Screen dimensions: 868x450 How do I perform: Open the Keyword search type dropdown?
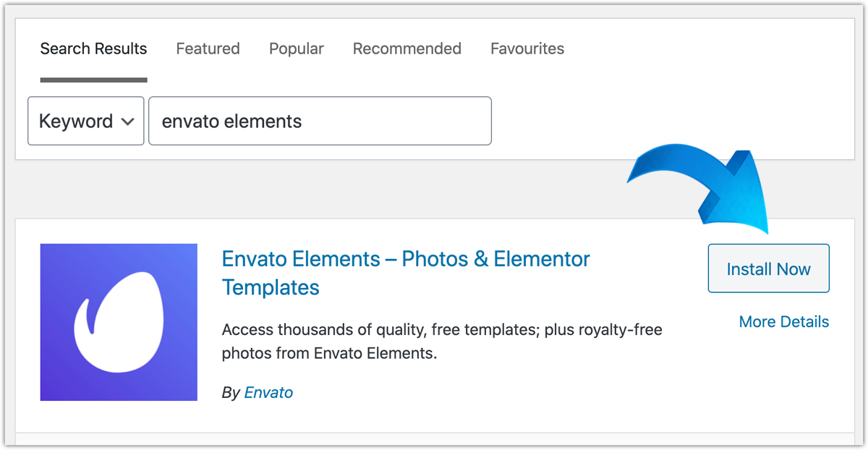pyautogui.click(x=86, y=121)
